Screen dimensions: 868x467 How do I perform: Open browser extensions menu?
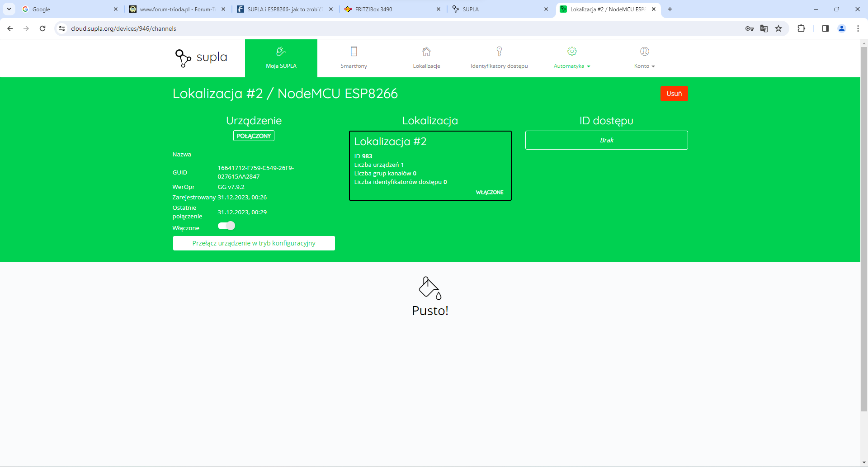pos(801,28)
